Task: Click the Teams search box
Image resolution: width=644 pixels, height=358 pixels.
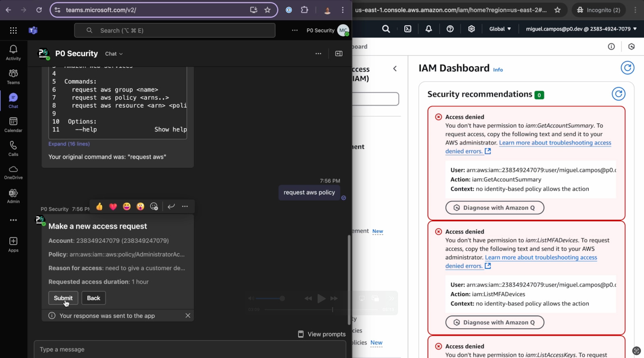Action: pos(175,31)
